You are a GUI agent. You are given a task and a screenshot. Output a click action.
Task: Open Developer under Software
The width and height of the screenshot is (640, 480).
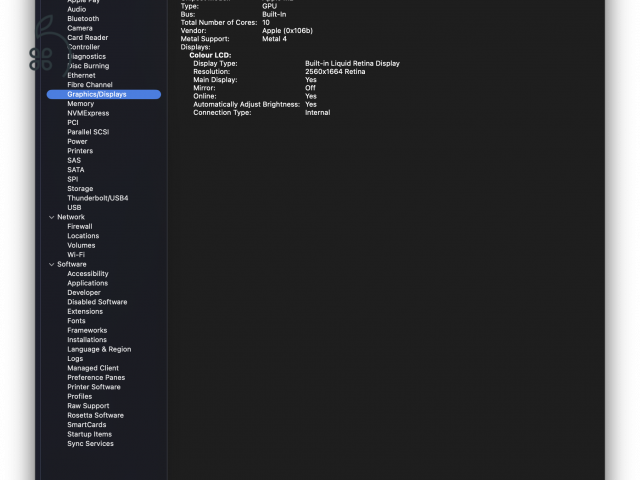coord(84,293)
